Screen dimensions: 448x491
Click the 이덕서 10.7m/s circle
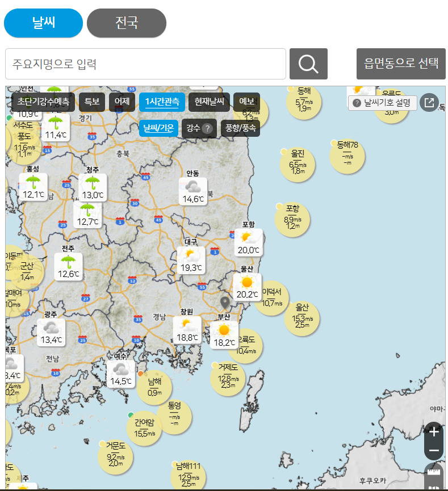(x=271, y=298)
